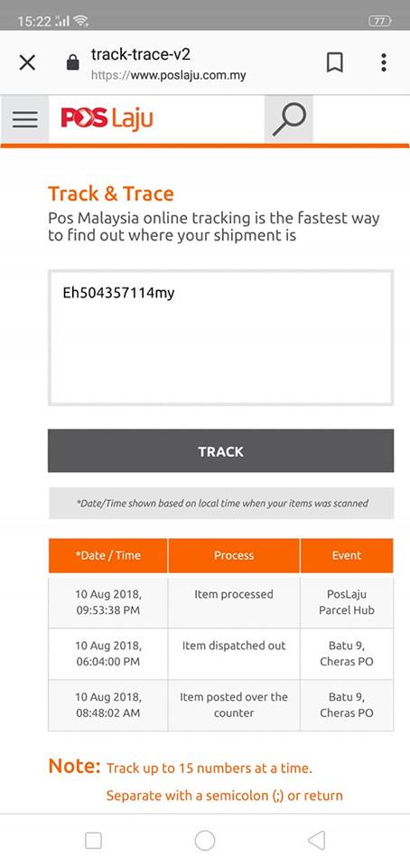Tap 'Item posted over the counter' row
This screenshot has height=868, width=410.
pyautogui.click(x=221, y=705)
